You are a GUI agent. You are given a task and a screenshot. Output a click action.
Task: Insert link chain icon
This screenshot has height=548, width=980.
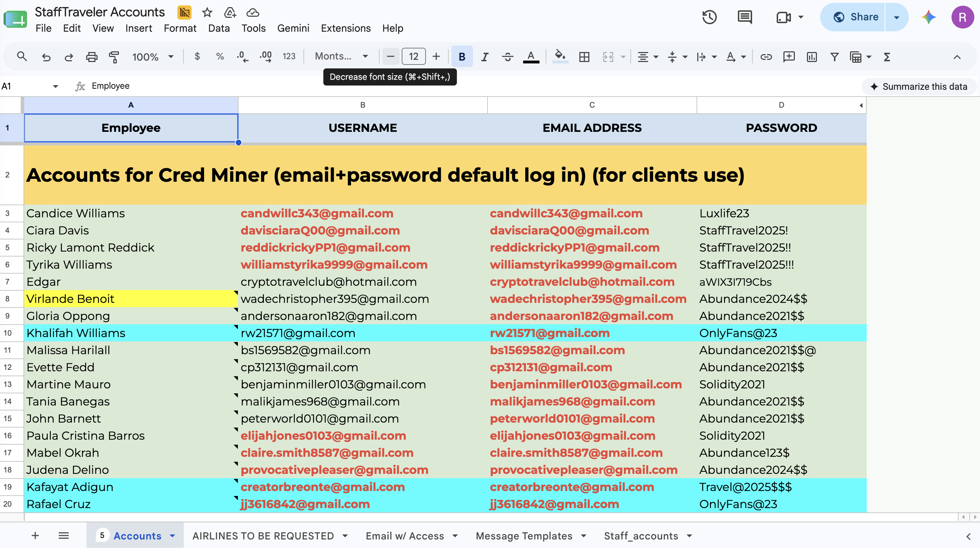[x=766, y=57]
